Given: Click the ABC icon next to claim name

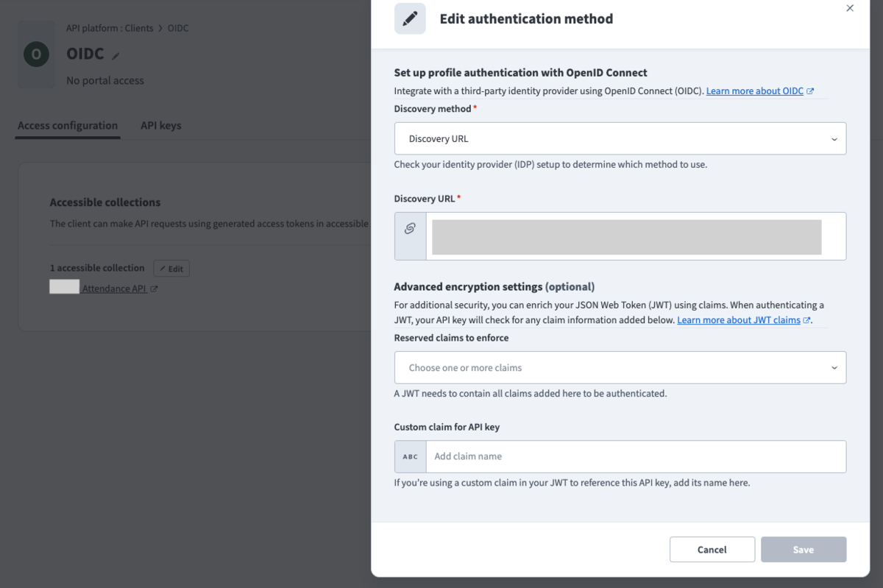Looking at the screenshot, I should click(411, 456).
